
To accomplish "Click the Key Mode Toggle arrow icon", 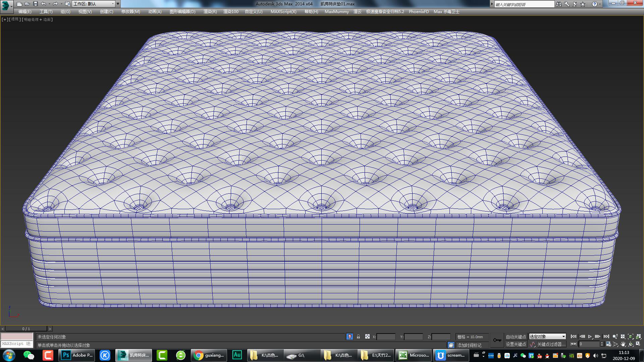I will point(574,345).
